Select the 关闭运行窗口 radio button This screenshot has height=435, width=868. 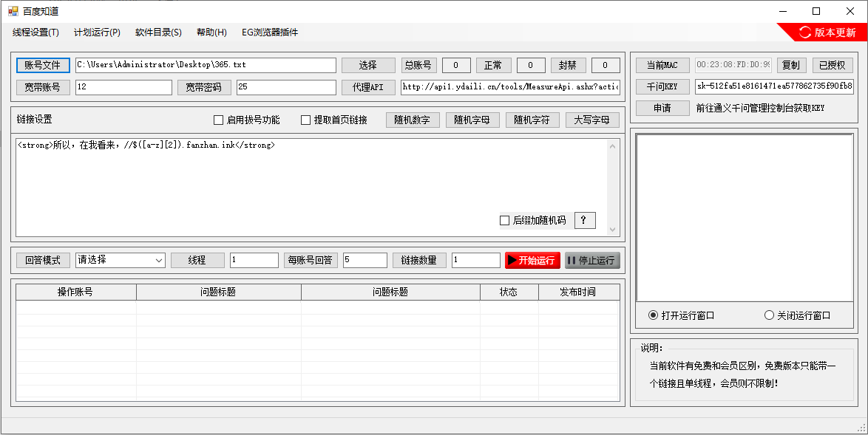click(797, 315)
